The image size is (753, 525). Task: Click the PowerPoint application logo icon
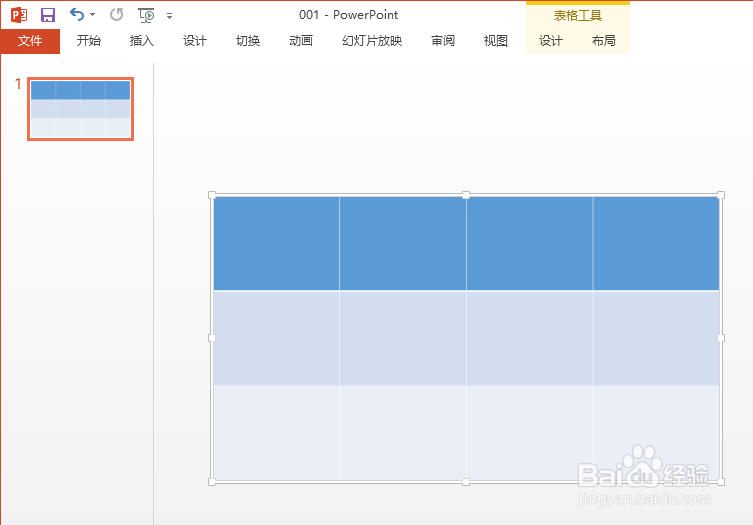[x=19, y=15]
